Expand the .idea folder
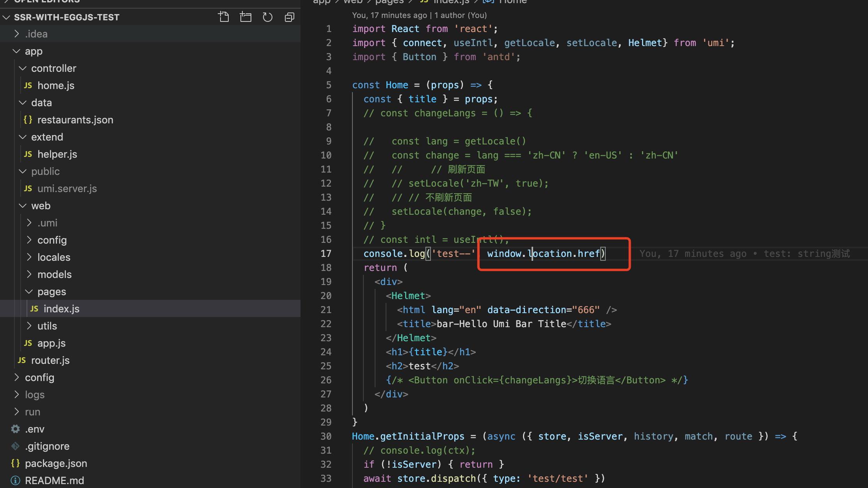This screenshot has width=868, height=488. pos(16,34)
